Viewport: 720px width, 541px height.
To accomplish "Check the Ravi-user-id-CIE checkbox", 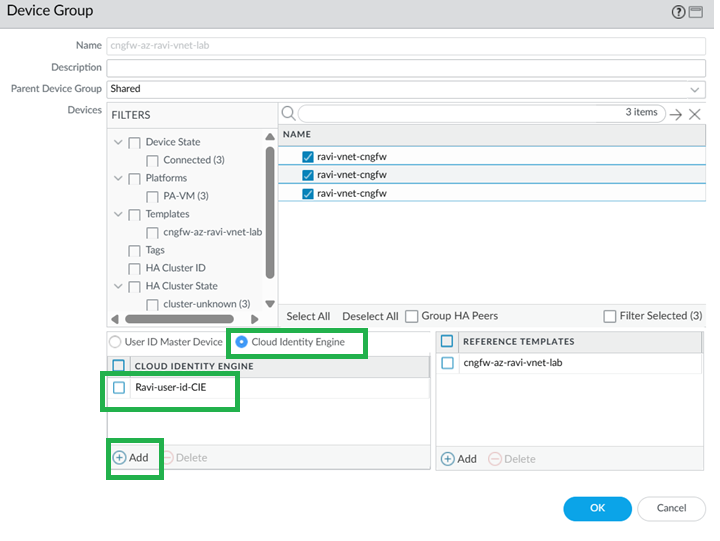I will [119, 387].
